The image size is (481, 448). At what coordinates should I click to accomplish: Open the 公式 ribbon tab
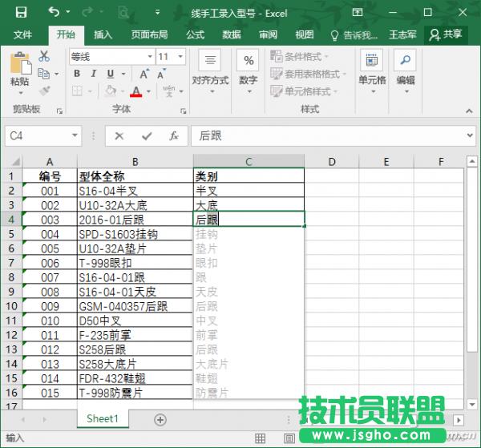pyautogui.click(x=195, y=35)
